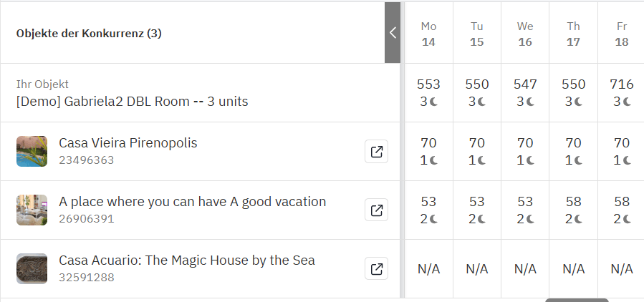Click the horizontal scrollbar thumb at bottom
This screenshot has height=302, width=644.
[577, 300]
